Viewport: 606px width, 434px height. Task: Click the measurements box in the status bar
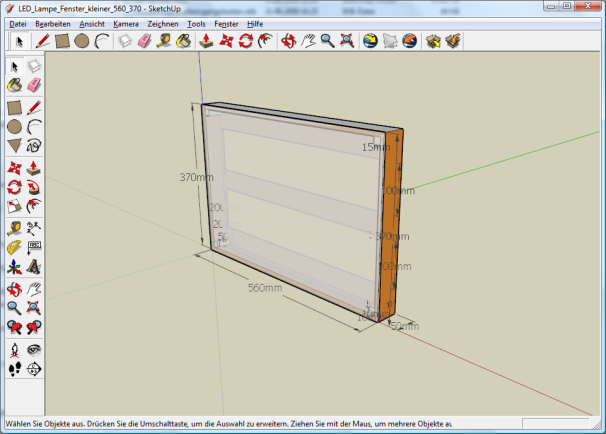555,423
